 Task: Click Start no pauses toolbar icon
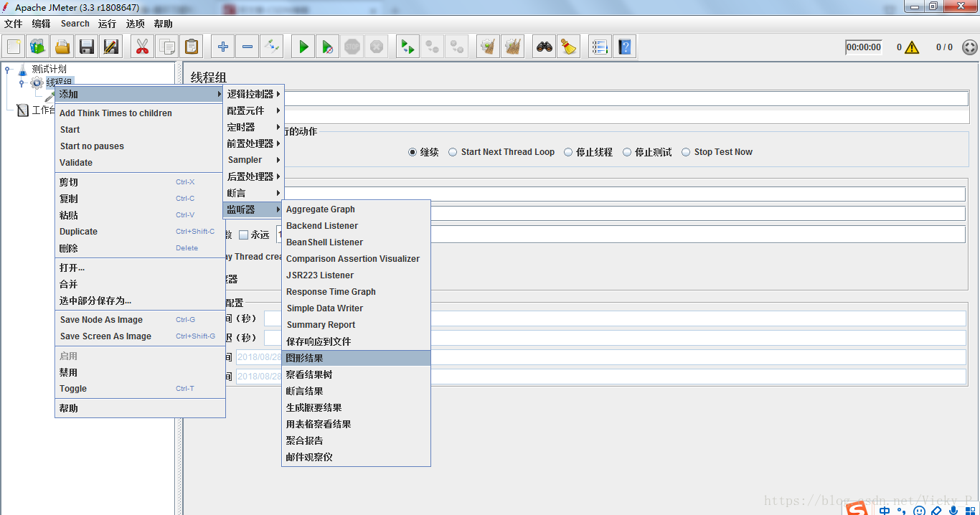[328, 47]
